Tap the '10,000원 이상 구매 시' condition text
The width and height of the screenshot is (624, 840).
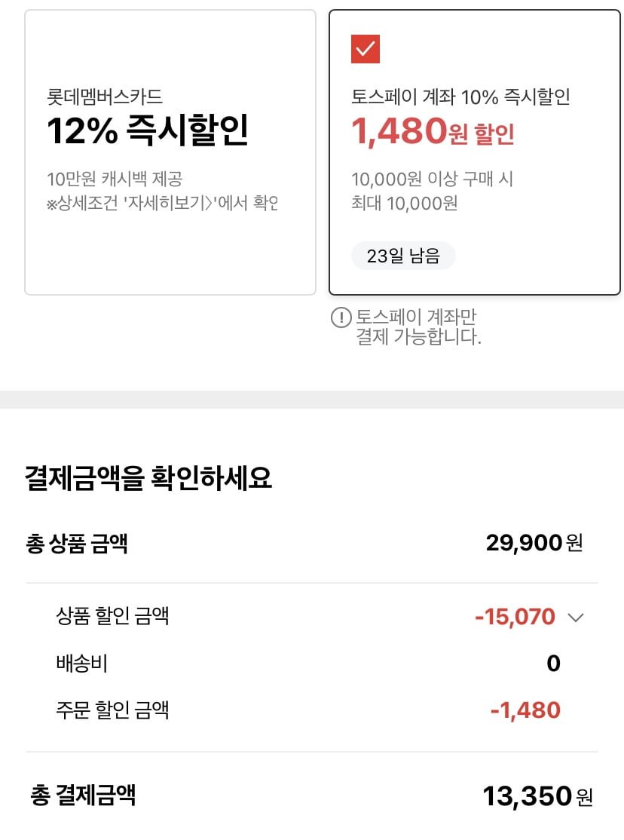432,179
